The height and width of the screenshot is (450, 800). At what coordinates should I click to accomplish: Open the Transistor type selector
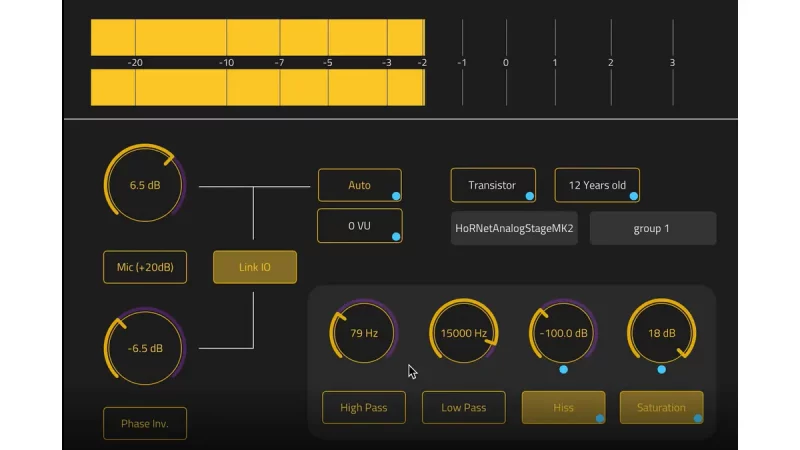[492, 185]
